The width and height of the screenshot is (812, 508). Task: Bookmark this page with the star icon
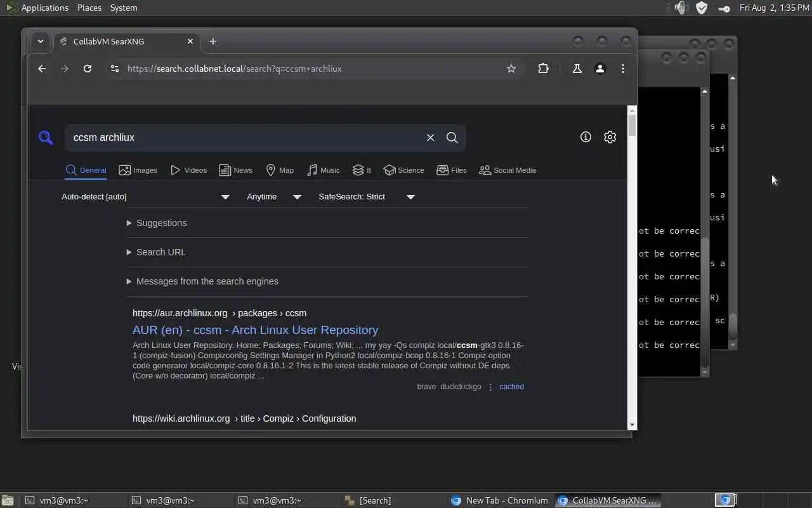click(511, 69)
